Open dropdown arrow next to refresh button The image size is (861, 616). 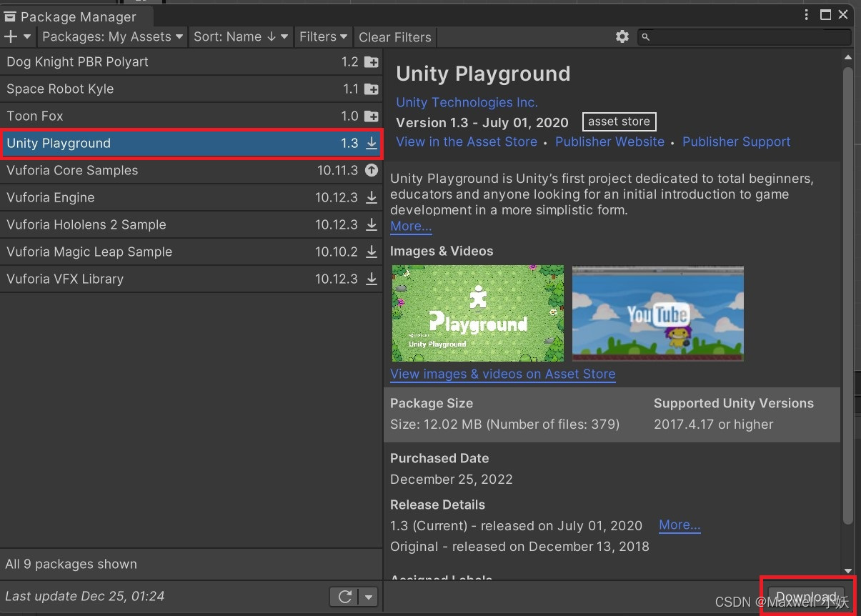pyautogui.click(x=369, y=597)
